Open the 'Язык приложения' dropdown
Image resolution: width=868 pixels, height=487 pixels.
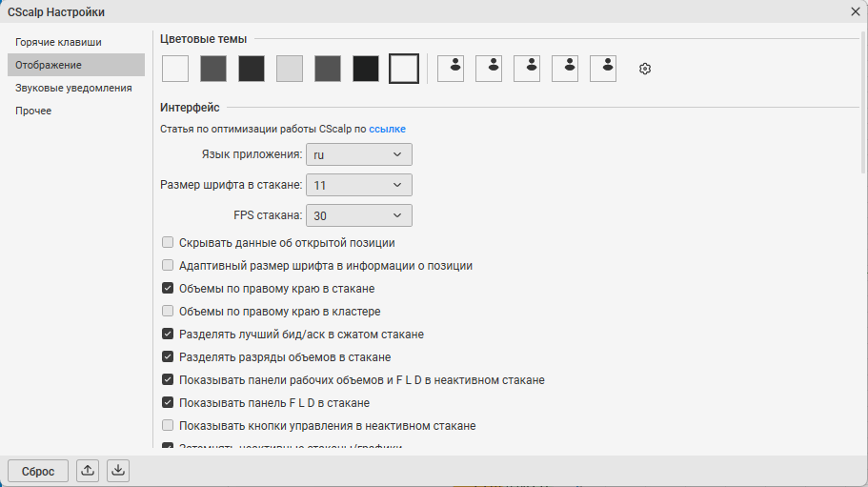point(359,154)
